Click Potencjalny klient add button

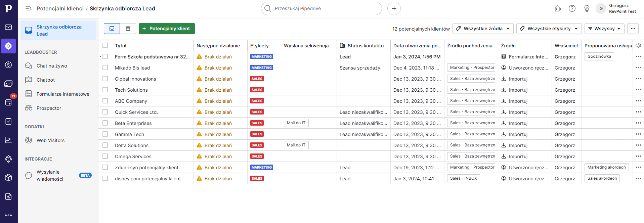pos(167,29)
